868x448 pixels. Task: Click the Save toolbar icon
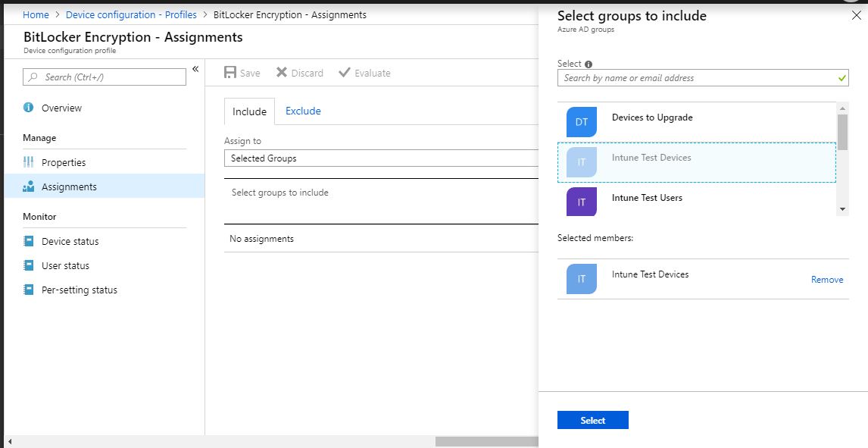coord(229,73)
